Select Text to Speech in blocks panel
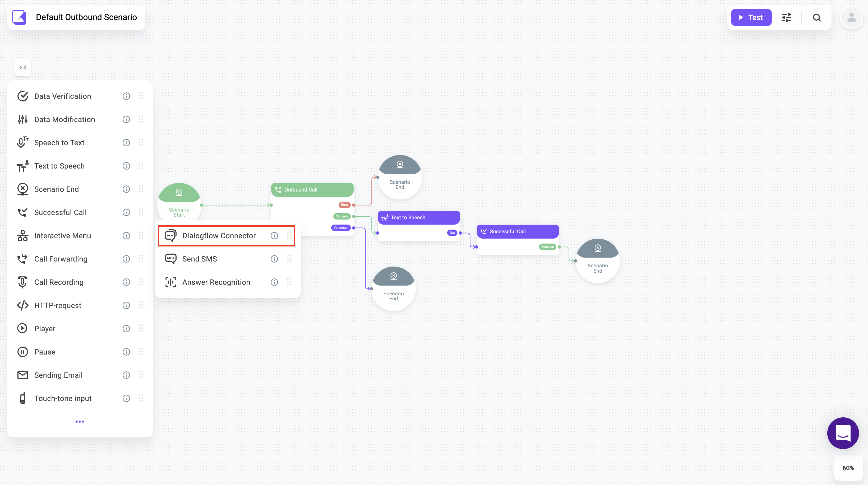Viewport: 868px width, 485px height. 80,166
